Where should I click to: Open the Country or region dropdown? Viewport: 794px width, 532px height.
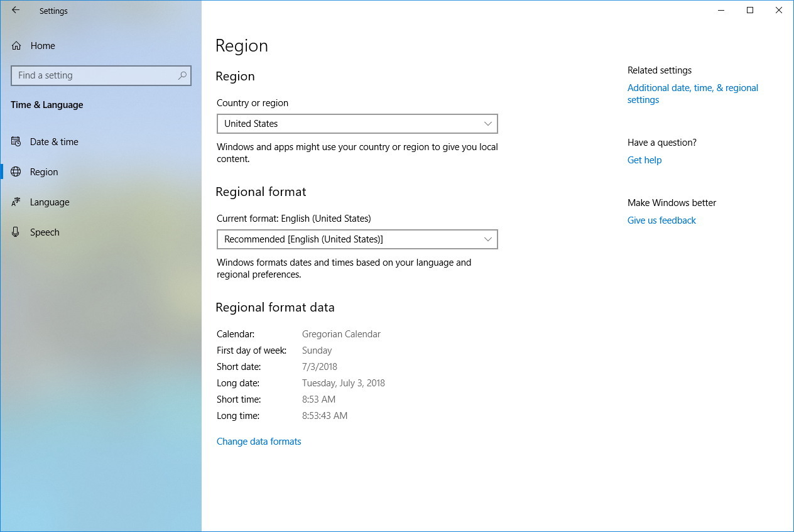(357, 124)
